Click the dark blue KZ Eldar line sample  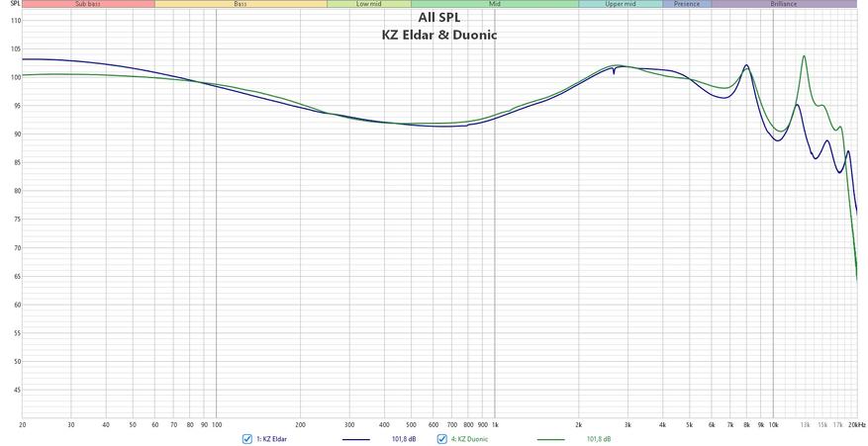[356, 439]
